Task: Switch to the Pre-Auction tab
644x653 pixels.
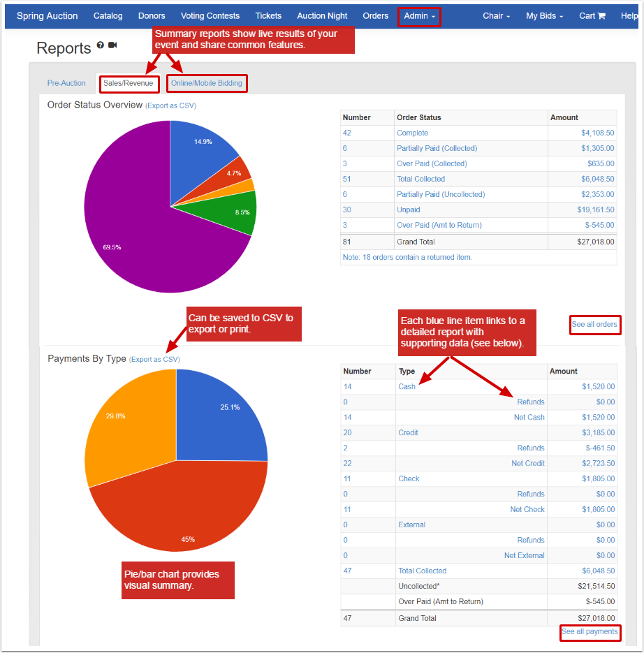Action: [x=66, y=82]
